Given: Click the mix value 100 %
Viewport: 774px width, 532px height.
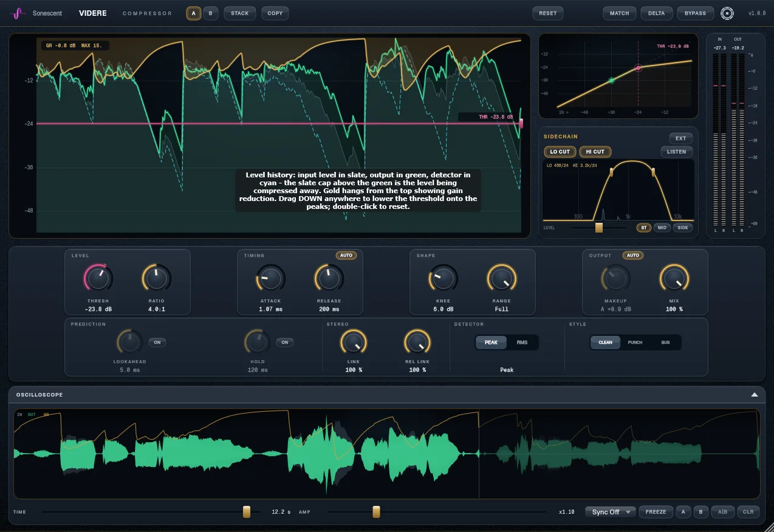Looking at the screenshot, I should [674, 309].
